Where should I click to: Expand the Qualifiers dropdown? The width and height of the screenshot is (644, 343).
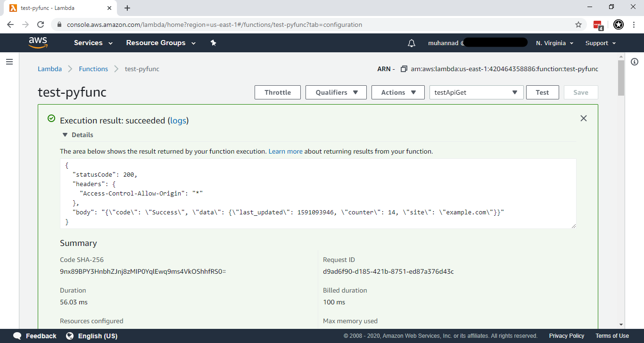coord(336,92)
